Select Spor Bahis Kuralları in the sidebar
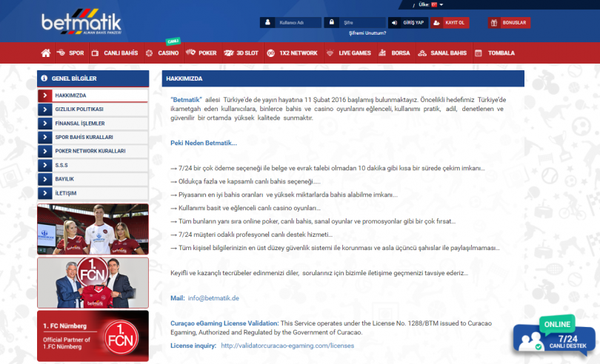The height and width of the screenshot is (364, 600). (93, 138)
